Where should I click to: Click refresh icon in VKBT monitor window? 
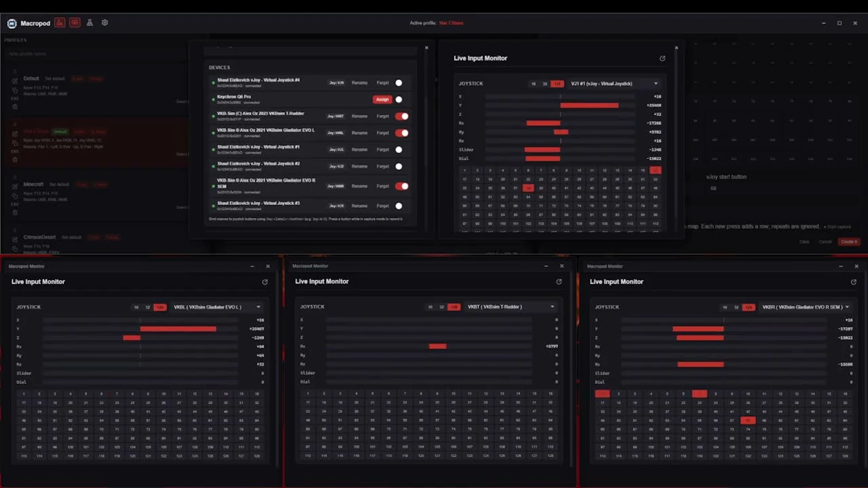pos(559,281)
